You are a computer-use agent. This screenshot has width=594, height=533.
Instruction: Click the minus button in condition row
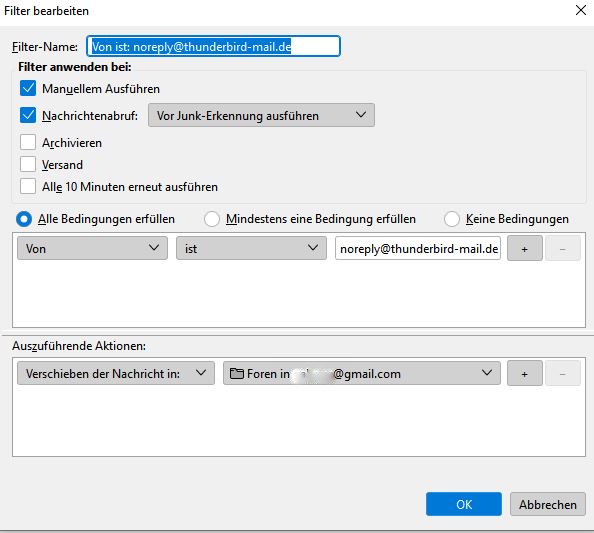tap(563, 249)
